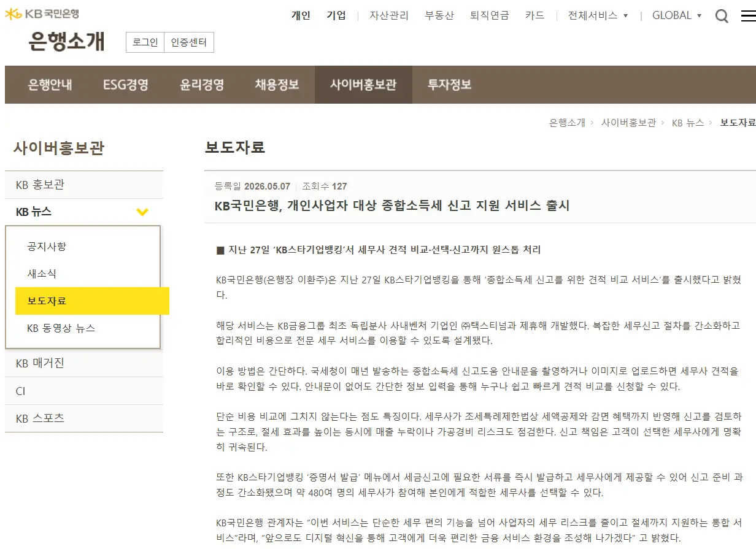
Task: Open KB 동영상 뉴스 submenu item
Action: [x=61, y=328]
